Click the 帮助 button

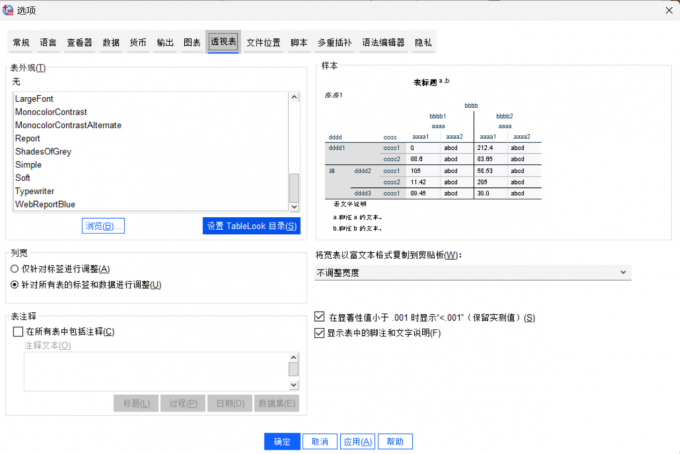pyautogui.click(x=395, y=441)
